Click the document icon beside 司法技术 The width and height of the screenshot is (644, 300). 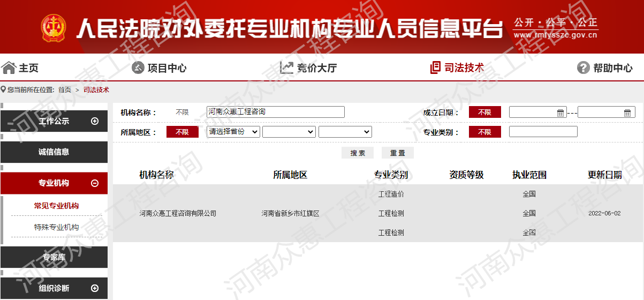[435, 68]
